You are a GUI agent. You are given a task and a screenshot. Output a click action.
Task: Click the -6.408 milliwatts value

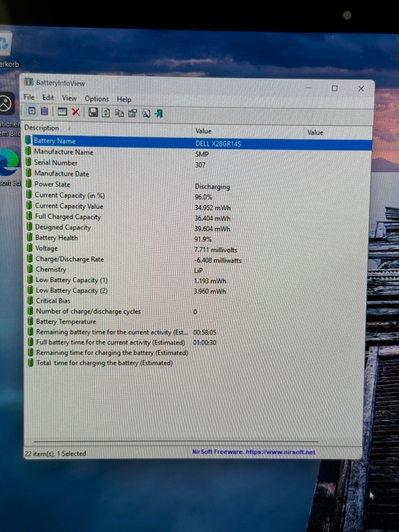click(x=218, y=260)
